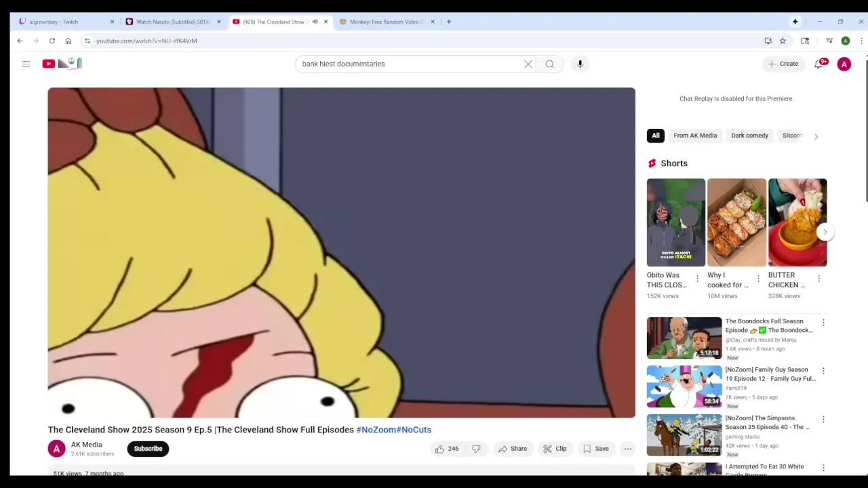Open options for BUTTER CHICKEN short
Viewport: 868px width, 488px height.
click(818, 279)
